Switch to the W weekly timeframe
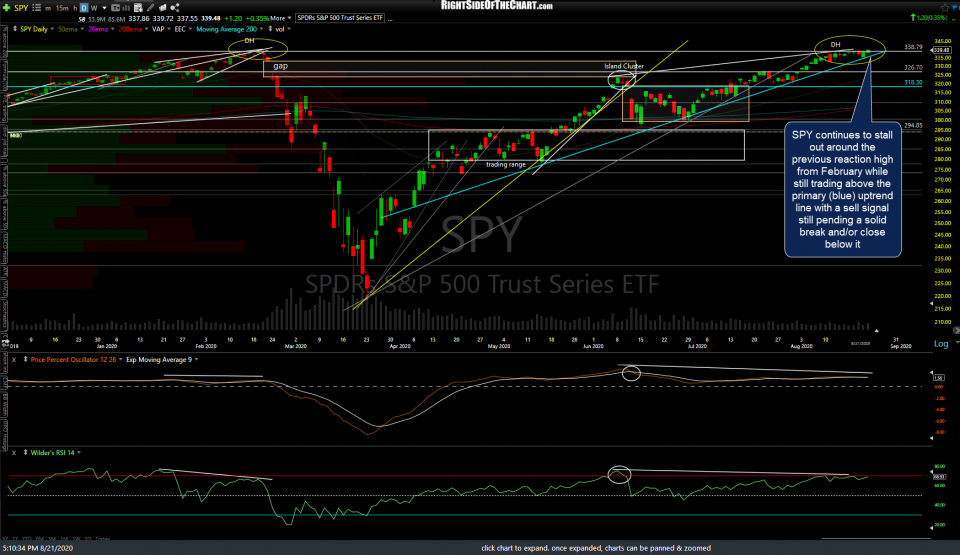Screen dimensions: 960x555 point(94,8)
